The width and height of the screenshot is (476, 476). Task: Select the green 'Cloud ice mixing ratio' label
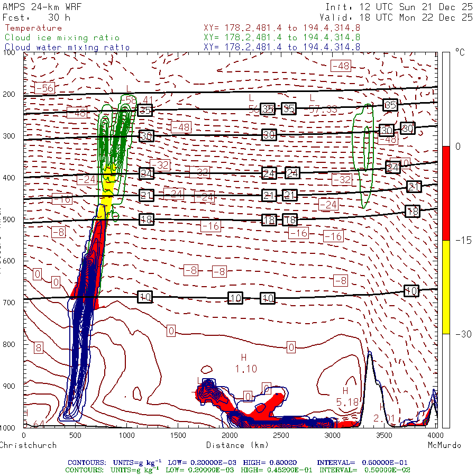point(62,38)
